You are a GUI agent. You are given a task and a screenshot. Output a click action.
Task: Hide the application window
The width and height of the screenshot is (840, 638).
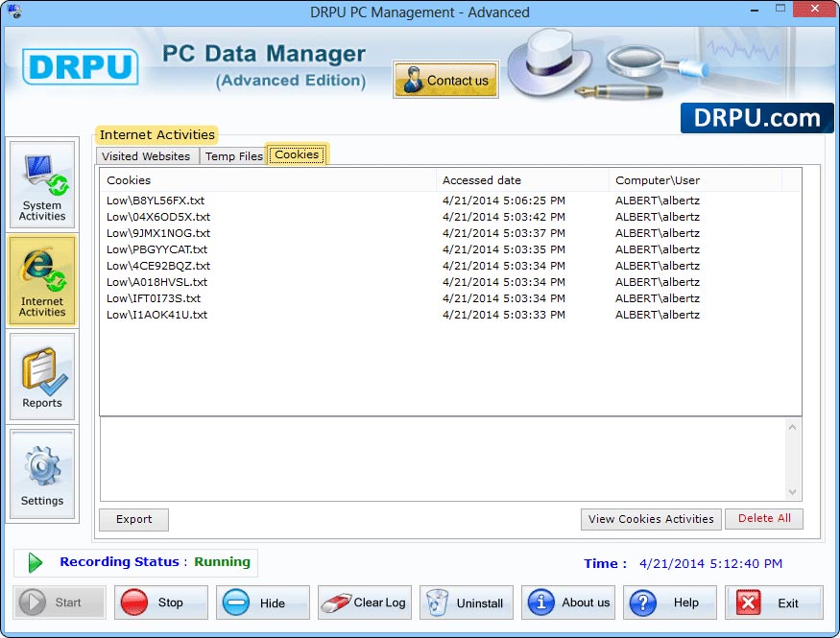[262, 603]
